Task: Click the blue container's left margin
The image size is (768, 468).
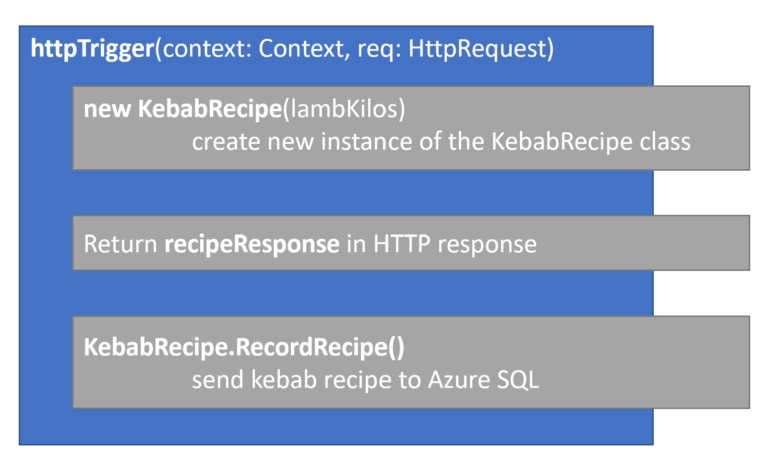Action: pos(46,250)
